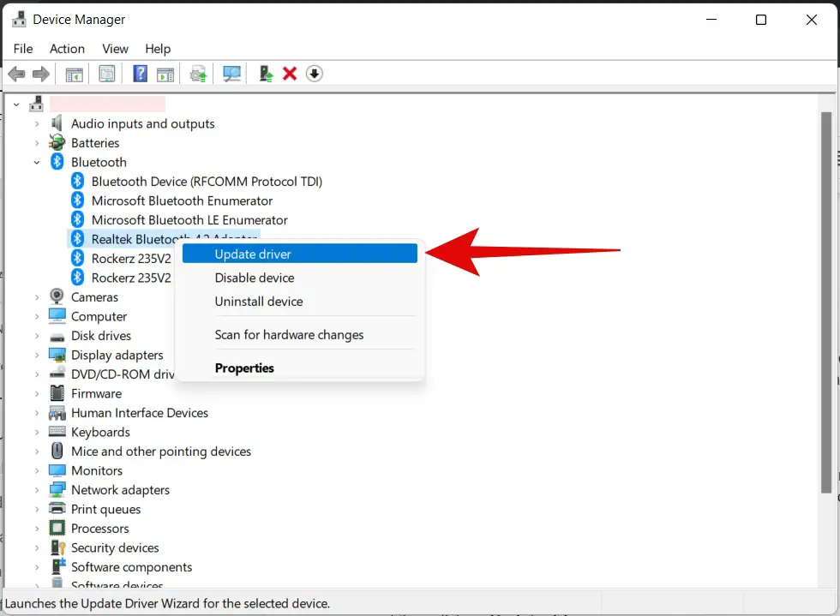Click the Batteries category icon
Viewport: 840px width, 616px height.
[x=57, y=142]
